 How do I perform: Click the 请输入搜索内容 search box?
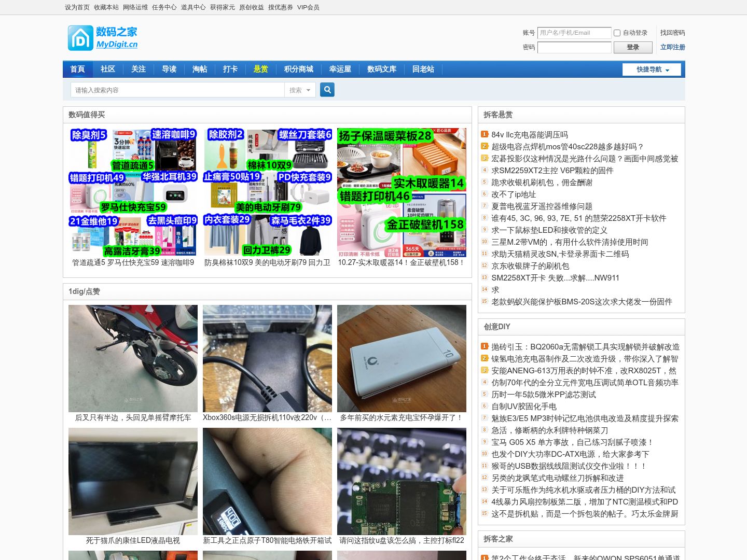(x=177, y=90)
